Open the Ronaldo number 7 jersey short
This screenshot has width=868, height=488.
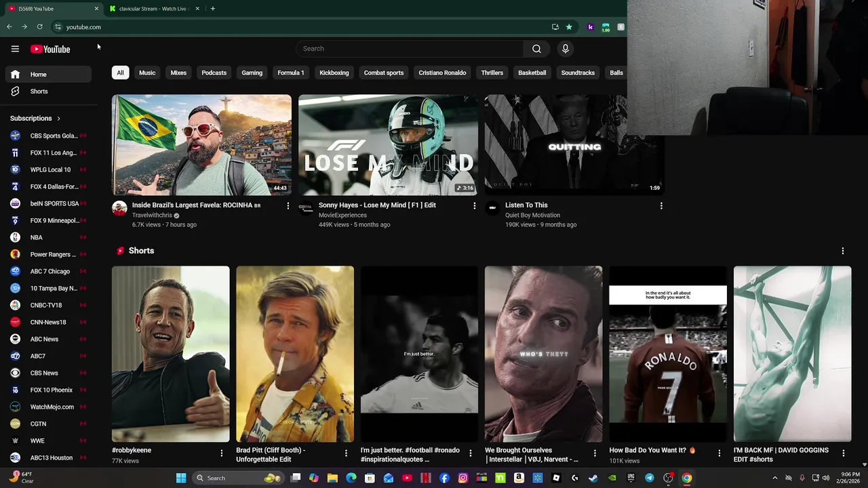(x=667, y=354)
